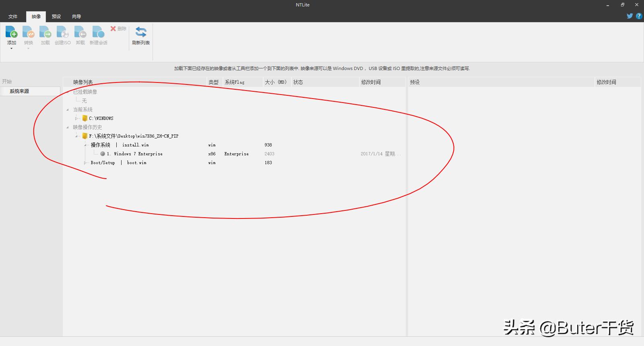Switch to the 向导 tab
The image size is (644, 346).
pos(76,16)
